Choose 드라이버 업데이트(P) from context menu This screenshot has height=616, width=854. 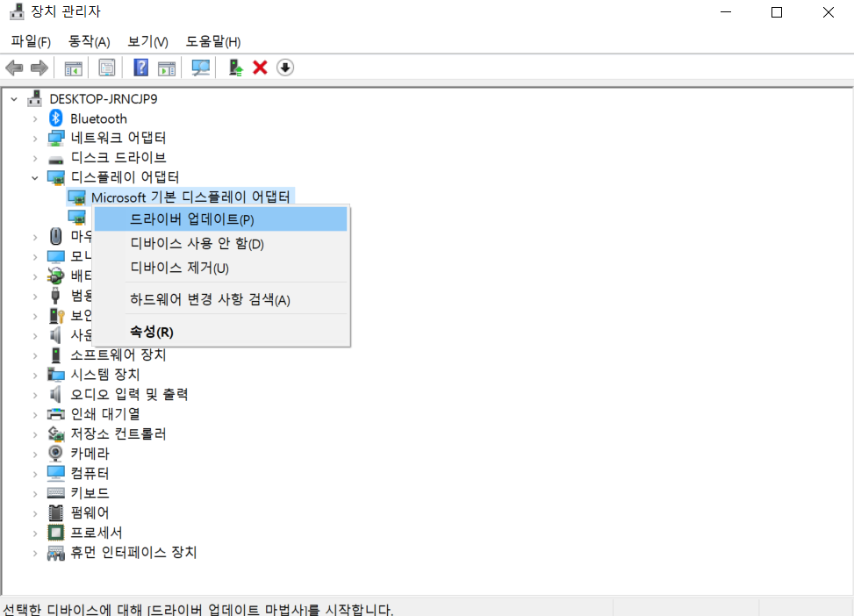220,219
